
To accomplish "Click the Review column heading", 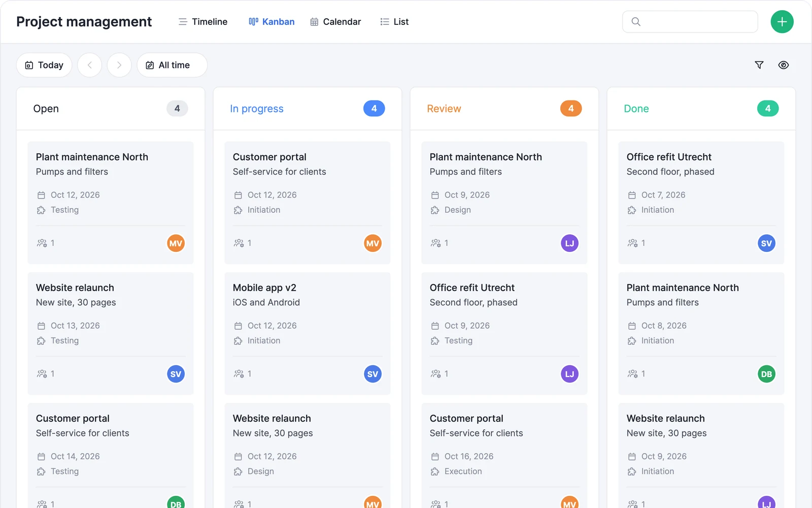I will coord(444,109).
